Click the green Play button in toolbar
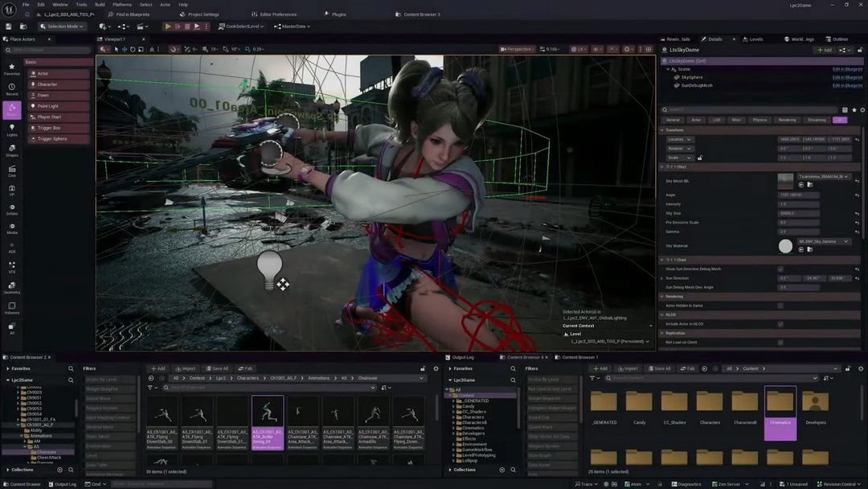 [167, 26]
